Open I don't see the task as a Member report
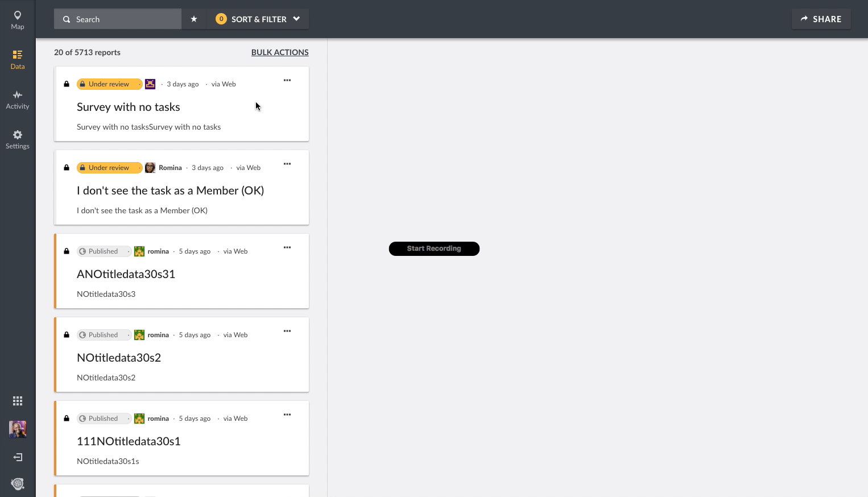 (x=171, y=190)
